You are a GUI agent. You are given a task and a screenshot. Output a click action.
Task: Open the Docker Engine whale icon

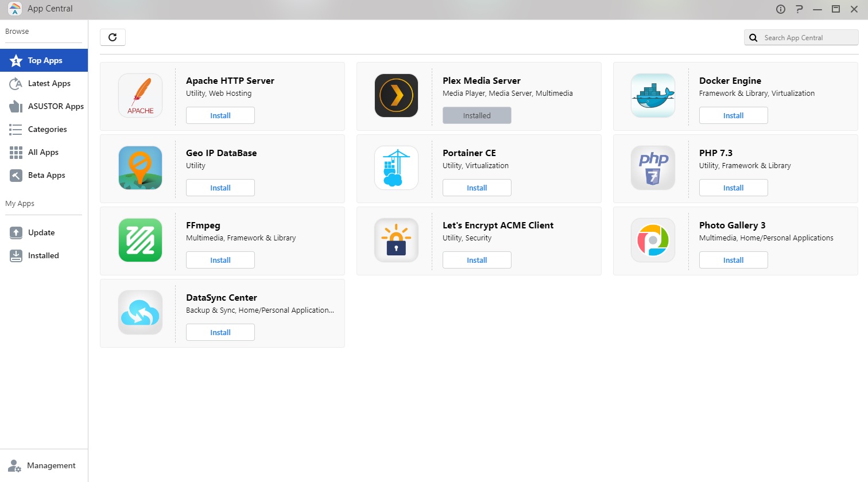click(653, 95)
